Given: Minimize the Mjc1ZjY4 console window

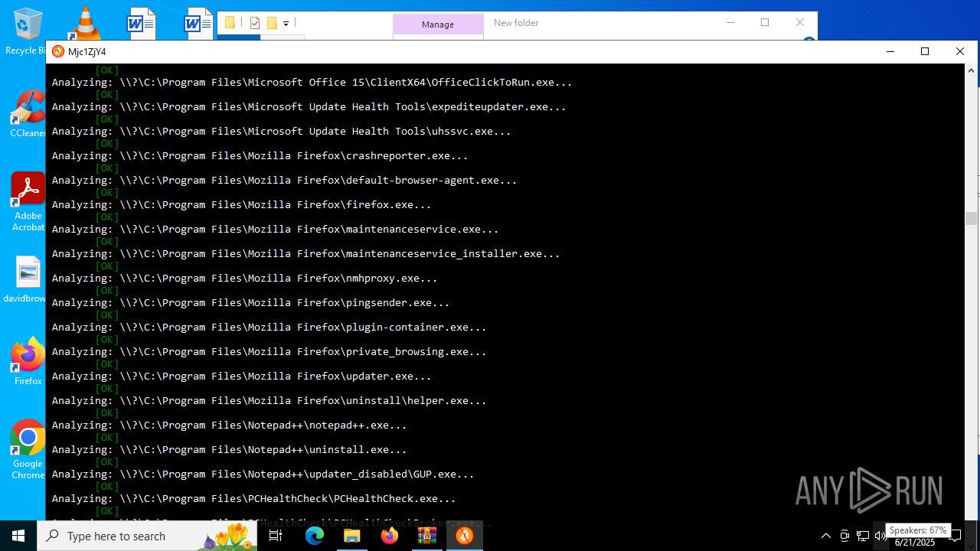Looking at the screenshot, I should (890, 51).
